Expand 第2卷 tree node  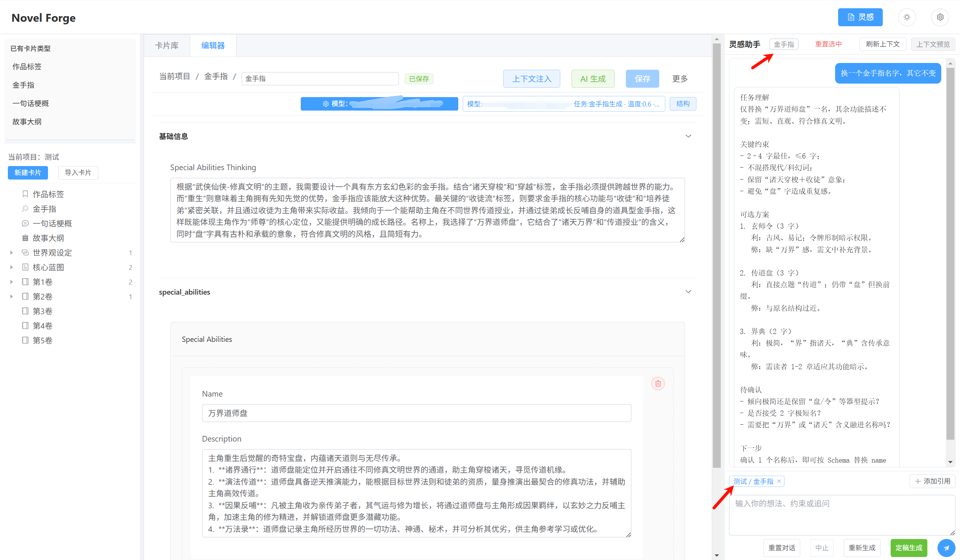11,296
